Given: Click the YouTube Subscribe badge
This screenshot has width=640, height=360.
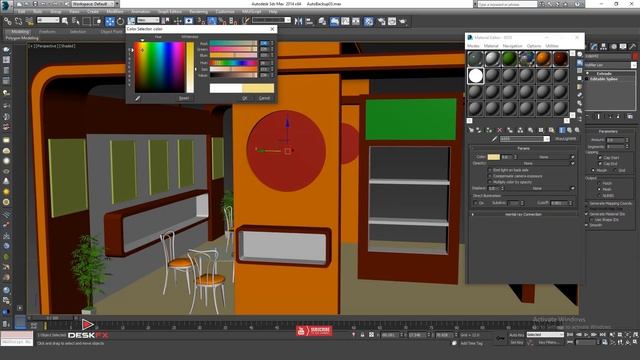Looking at the screenshot, I should (x=314, y=331).
